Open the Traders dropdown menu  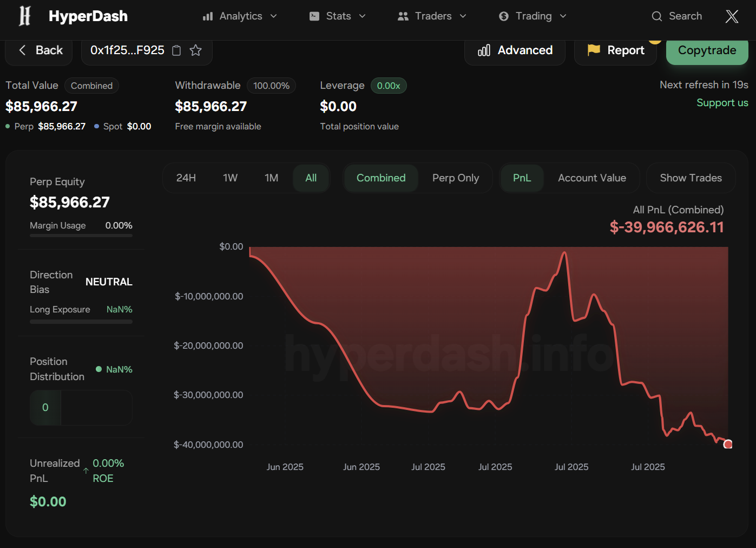[432, 16]
